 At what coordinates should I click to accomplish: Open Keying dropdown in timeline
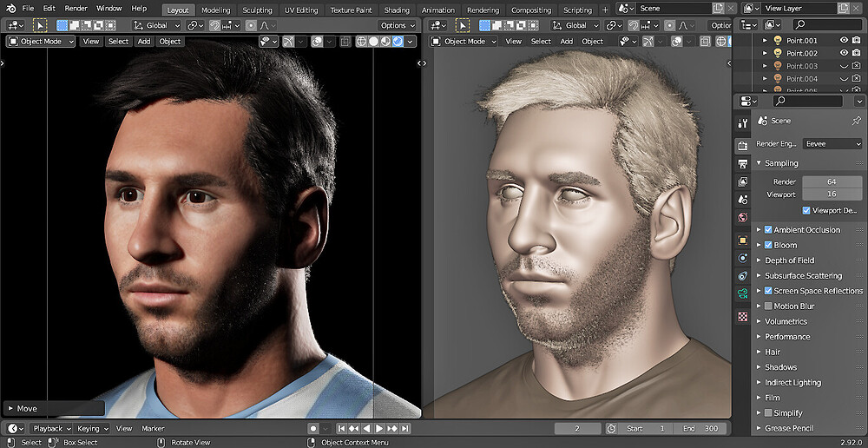coord(92,428)
